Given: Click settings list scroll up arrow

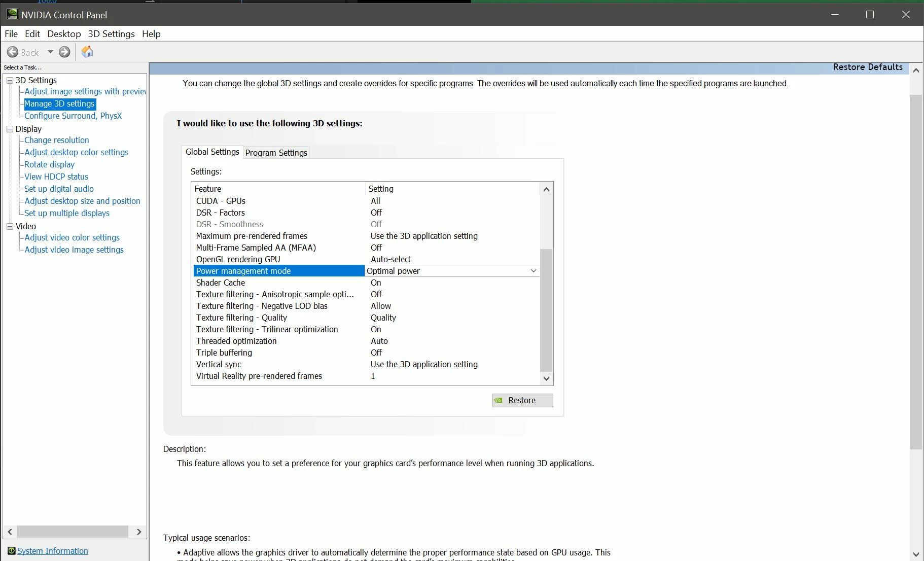Looking at the screenshot, I should click(546, 189).
